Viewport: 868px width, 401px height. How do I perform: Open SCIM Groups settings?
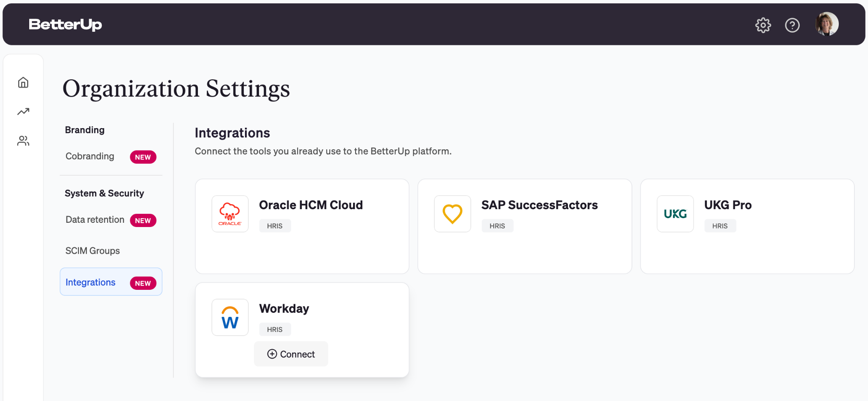pos(93,251)
